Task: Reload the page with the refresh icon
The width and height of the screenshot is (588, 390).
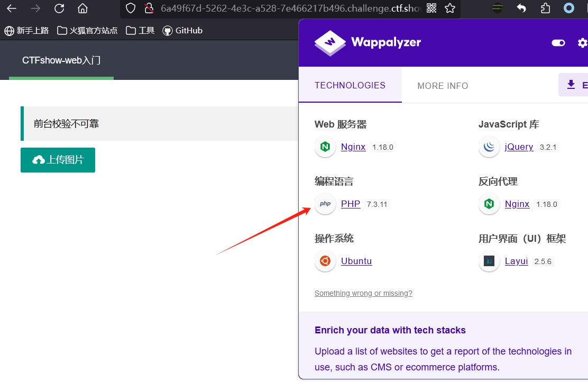Action: coord(59,8)
